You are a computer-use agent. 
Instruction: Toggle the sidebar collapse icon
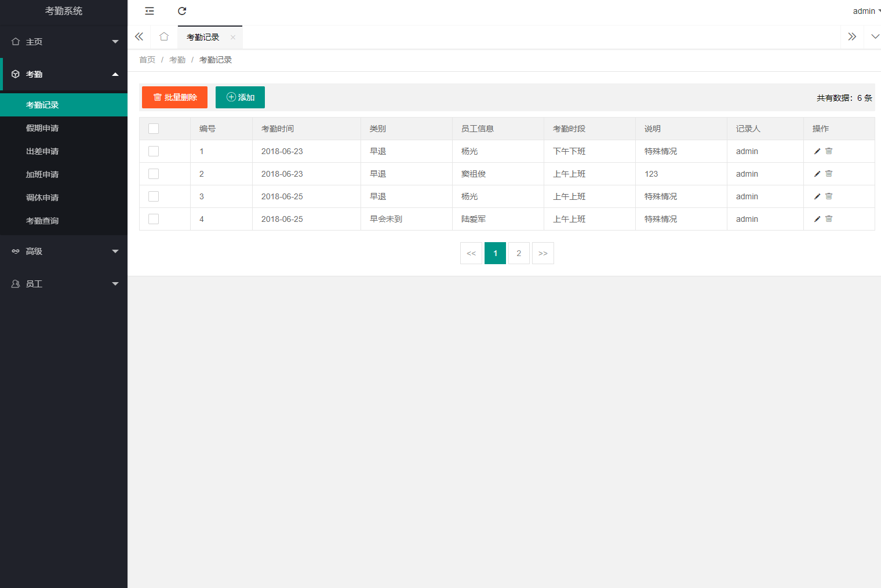click(150, 11)
